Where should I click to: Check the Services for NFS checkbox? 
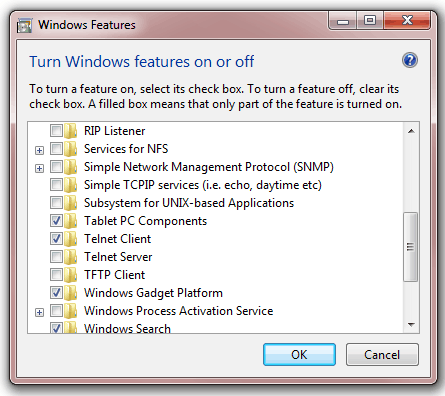tap(56, 148)
